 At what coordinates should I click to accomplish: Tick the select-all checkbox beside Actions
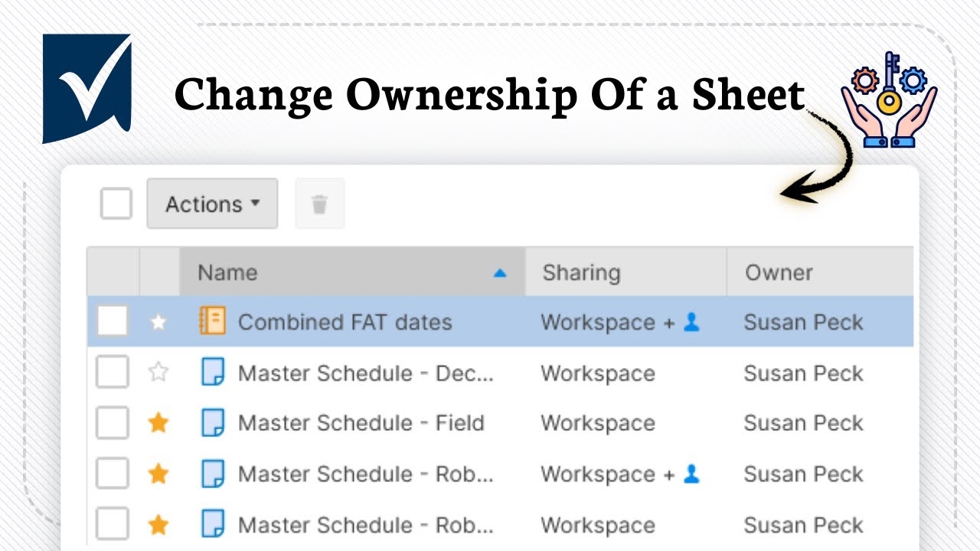(x=116, y=204)
